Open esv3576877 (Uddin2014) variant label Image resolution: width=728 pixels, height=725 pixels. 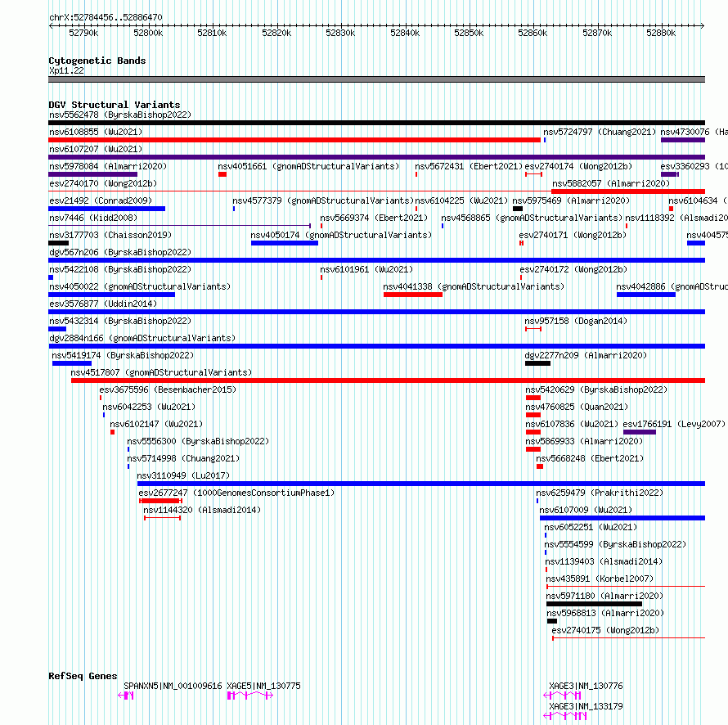click(103, 304)
